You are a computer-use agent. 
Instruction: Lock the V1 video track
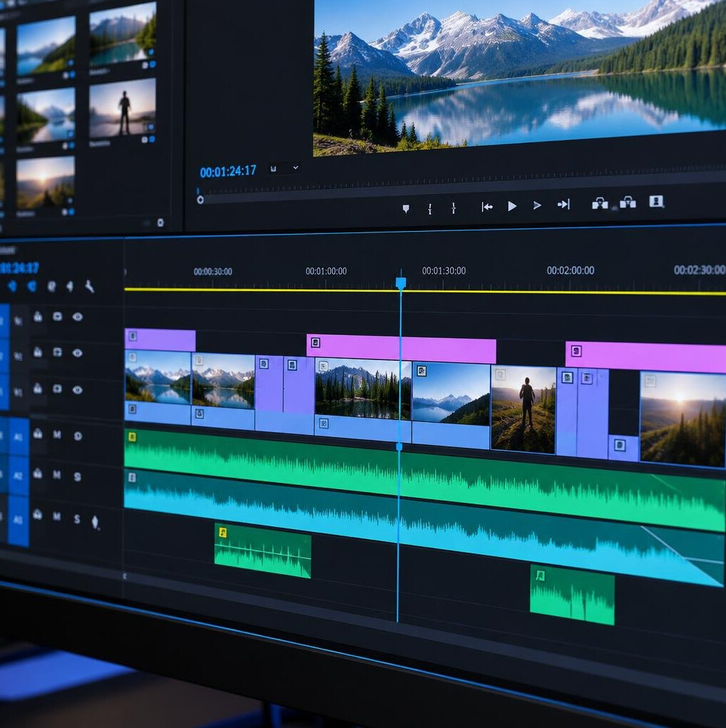[38, 389]
